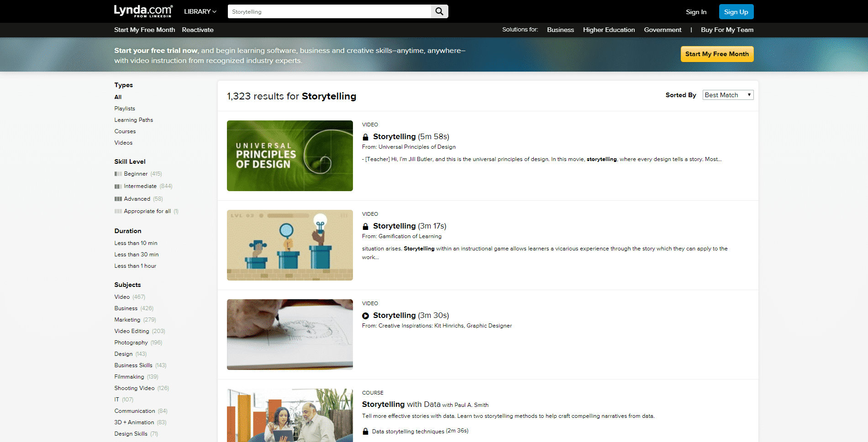Filter by Business subject
This screenshot has width=868, height=442.
tap(126, 308)
